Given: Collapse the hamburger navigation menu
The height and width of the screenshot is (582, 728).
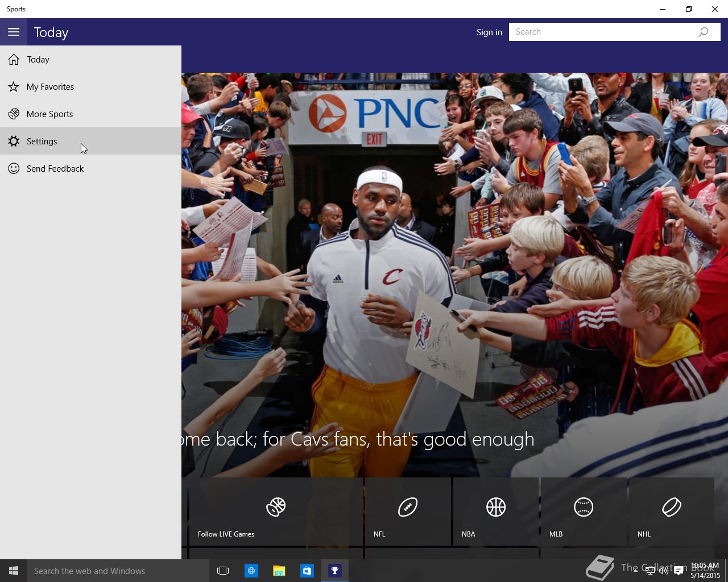Looking at the screenshot, I should pos(14,32).
